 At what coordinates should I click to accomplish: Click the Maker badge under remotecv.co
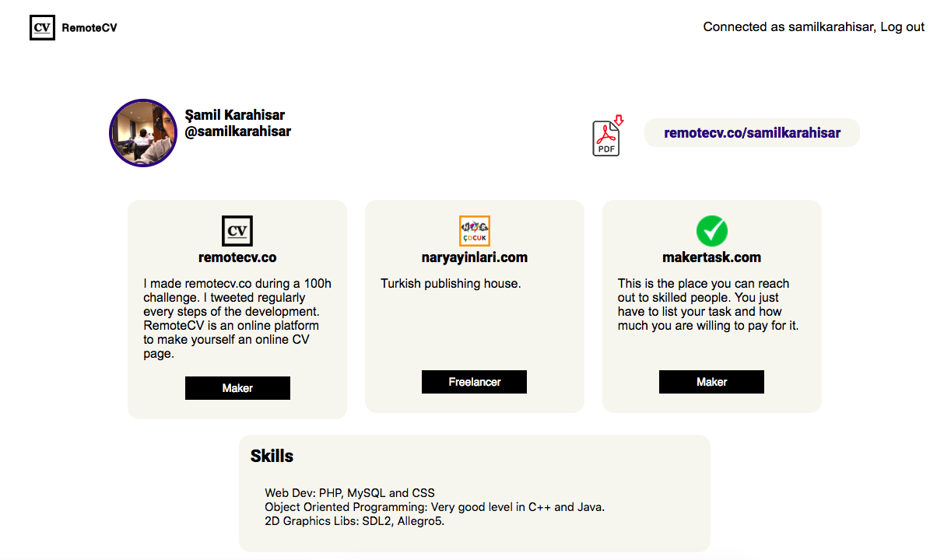pyautogui.click(x=237, y=387)
